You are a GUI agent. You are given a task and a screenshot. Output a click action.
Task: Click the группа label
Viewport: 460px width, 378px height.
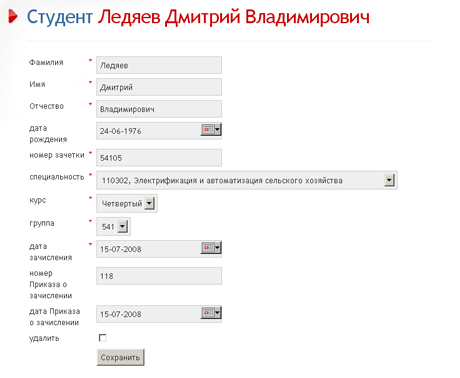point(42,223)
